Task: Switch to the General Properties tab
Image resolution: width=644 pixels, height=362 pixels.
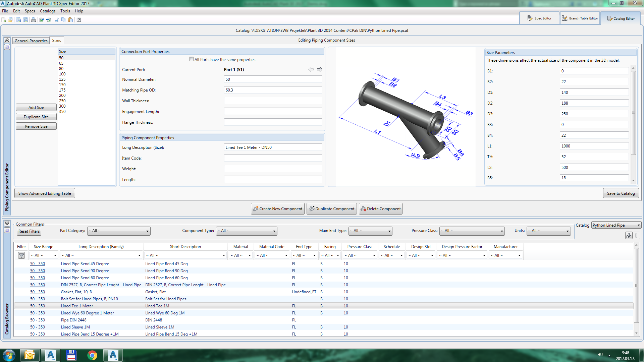Action: tap(31, 41)
